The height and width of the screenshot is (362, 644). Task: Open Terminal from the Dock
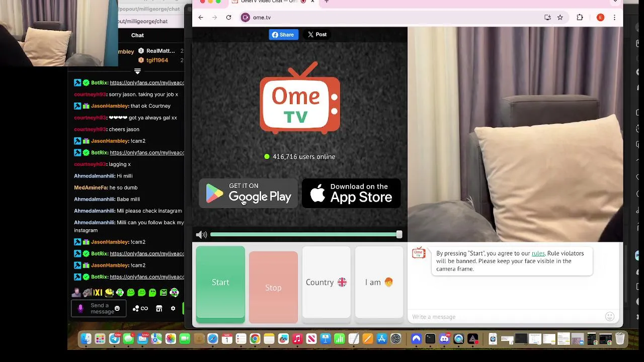point(430,339)
